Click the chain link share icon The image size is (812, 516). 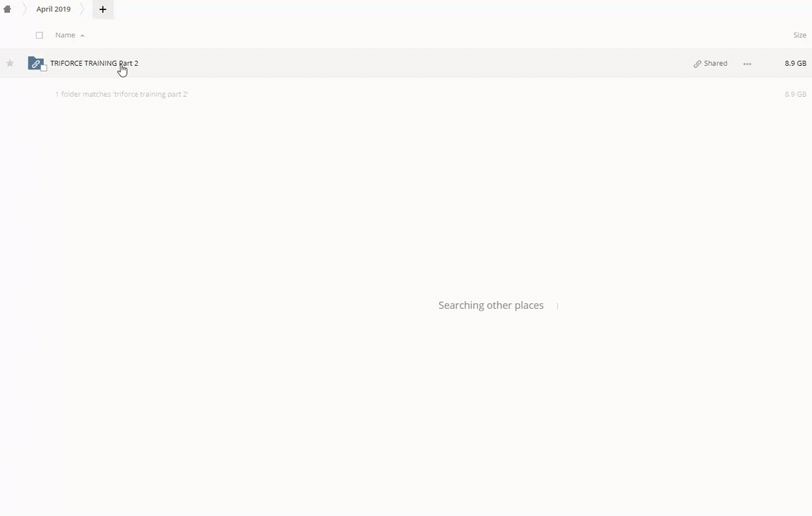point(697,64)
